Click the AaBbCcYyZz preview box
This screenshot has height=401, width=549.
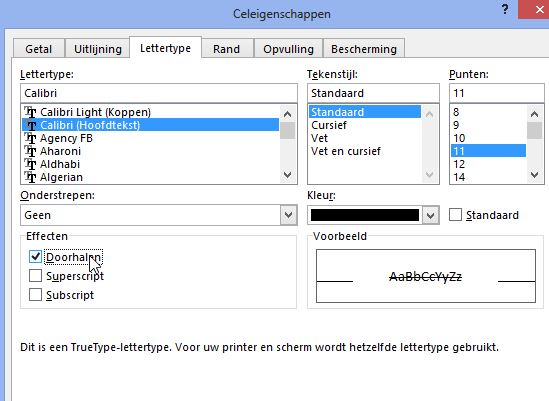pyautogui.click(x=426, y=276)
